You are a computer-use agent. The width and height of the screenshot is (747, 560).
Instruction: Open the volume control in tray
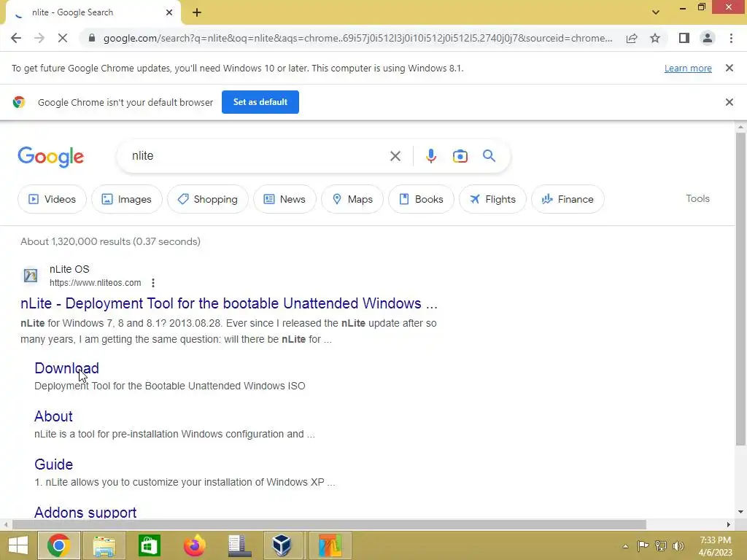pos(678,545)
